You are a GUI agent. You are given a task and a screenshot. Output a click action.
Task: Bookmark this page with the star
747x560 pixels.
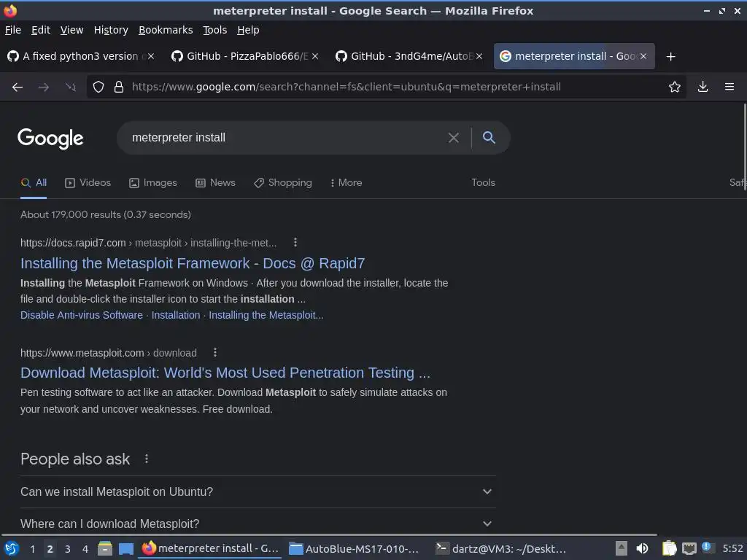click(675, 87)
